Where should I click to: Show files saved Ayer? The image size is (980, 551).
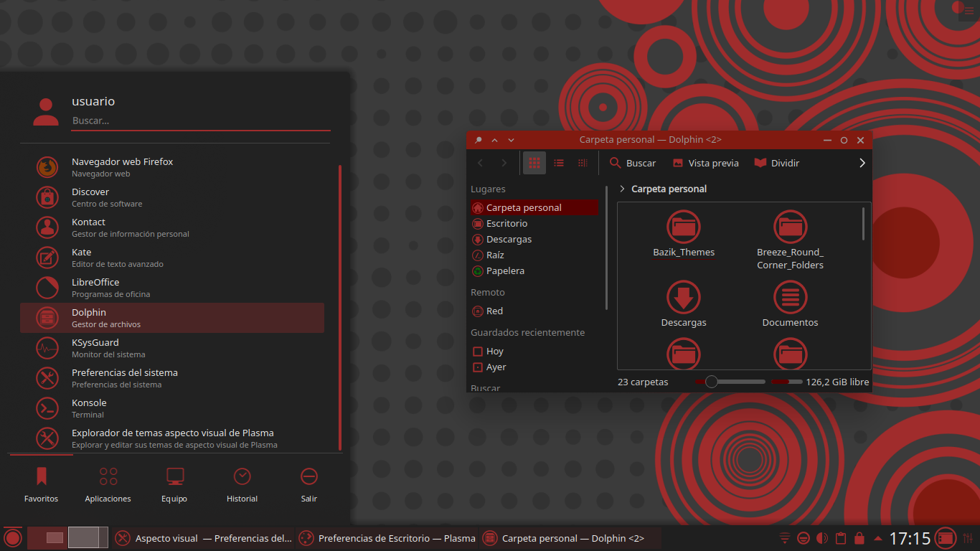pyautogui.click(x=534, y=367)
